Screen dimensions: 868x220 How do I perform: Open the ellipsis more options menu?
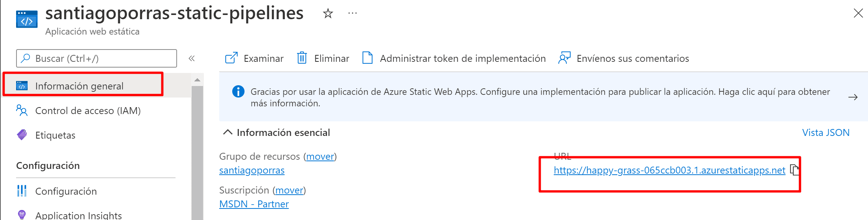(x=353, y=13)
